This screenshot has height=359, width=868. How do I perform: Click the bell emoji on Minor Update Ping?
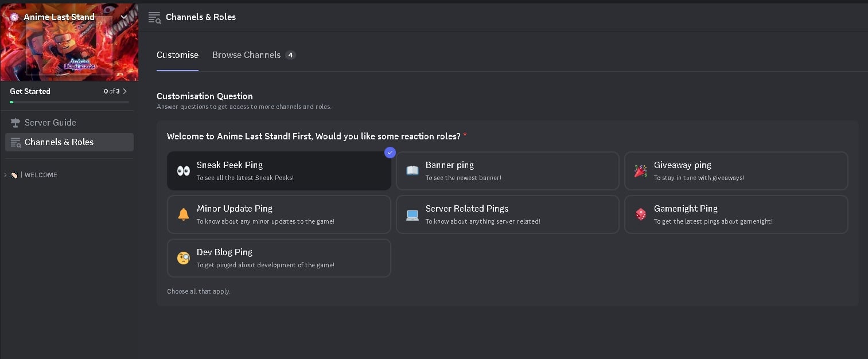(x=184, y=214)
